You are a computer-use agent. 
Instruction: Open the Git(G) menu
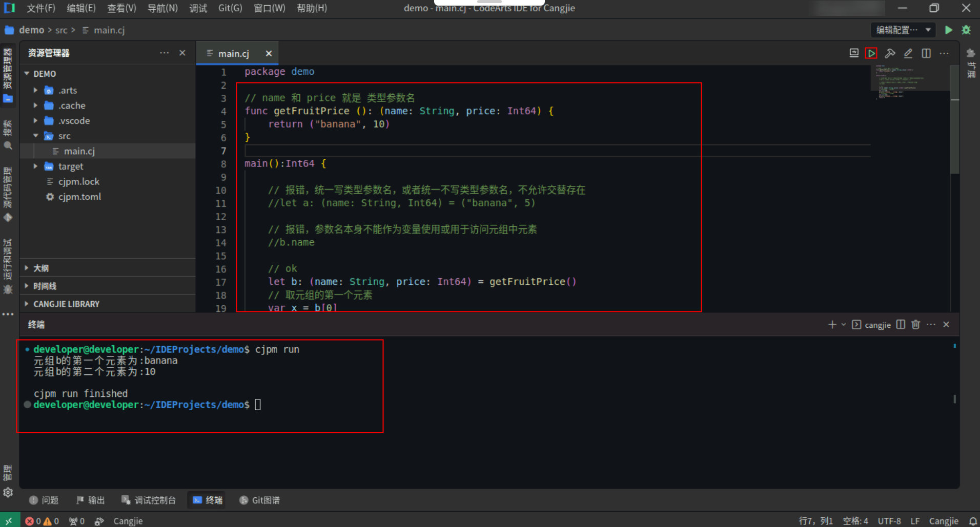coord(230,8)
